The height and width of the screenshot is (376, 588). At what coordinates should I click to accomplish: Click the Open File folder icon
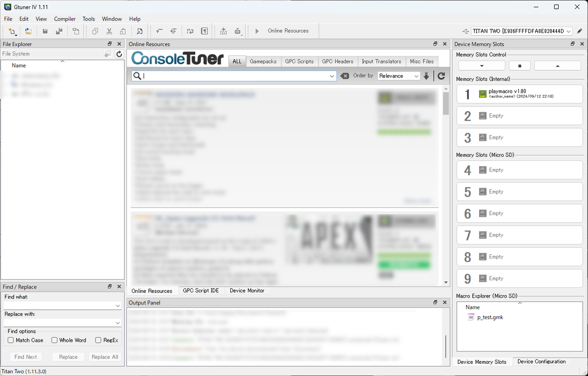(x=28, y=31)
